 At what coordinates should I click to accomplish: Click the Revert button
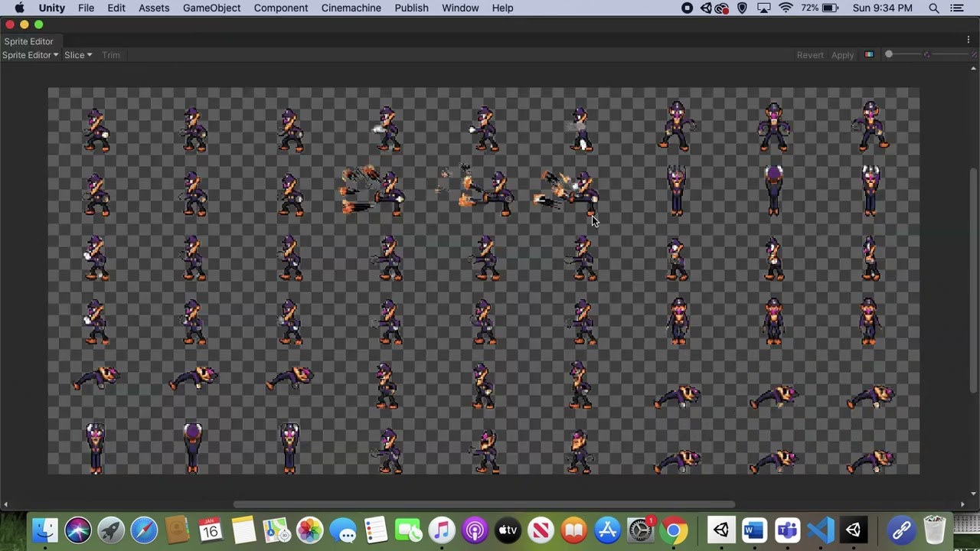tap(810, 55)
